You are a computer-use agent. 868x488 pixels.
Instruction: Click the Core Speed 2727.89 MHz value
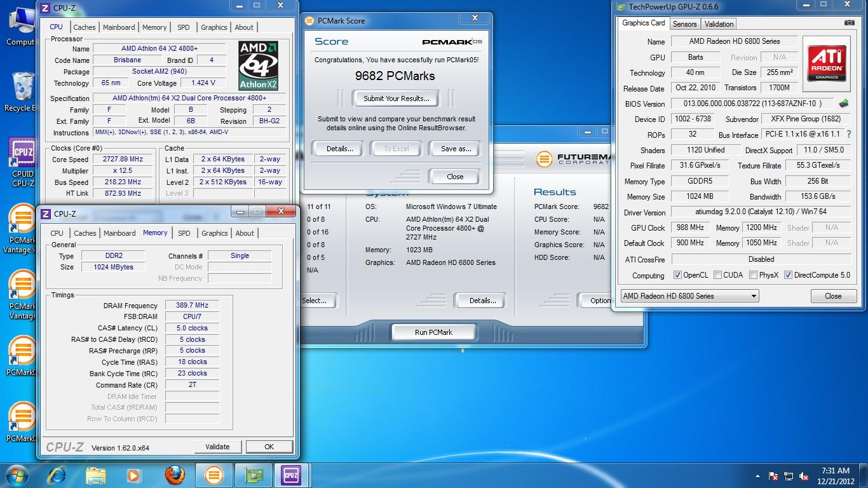coord(123,159)
